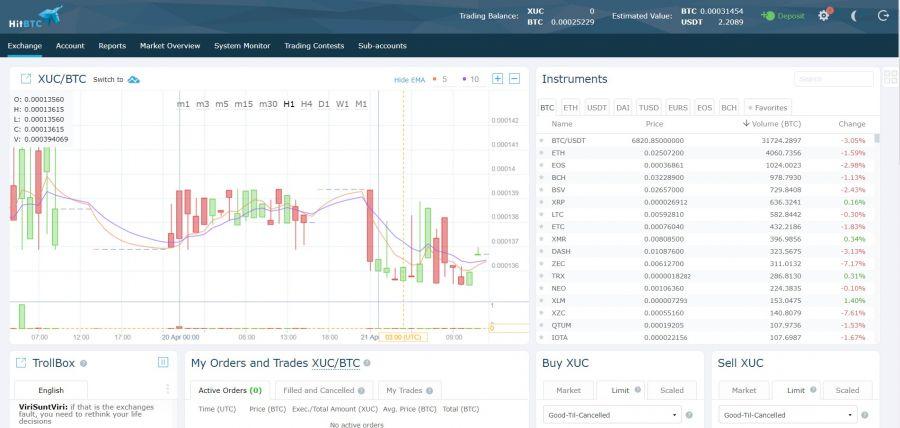Toggle night mode with the moon icon
Image resolution: width=900 pixels, height=428 pixels.
tap(854, 15)
